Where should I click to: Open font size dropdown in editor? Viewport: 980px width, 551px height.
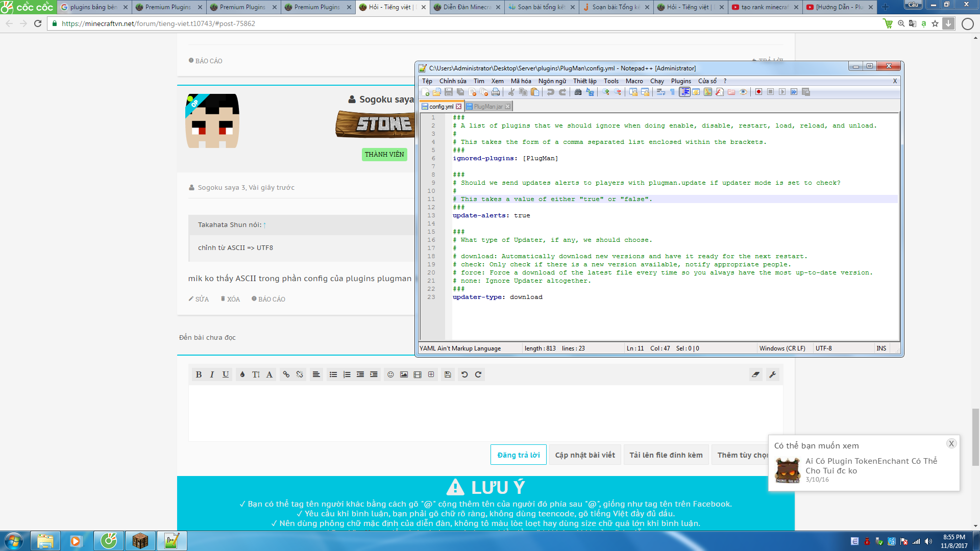[x=256, y=374]
